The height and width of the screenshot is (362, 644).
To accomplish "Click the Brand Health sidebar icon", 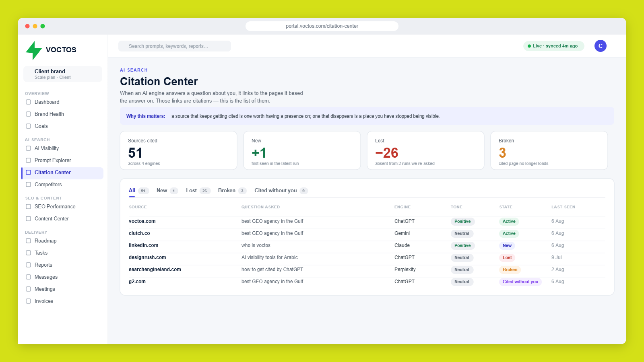I will pyautogui.click(x=28, y=114).
